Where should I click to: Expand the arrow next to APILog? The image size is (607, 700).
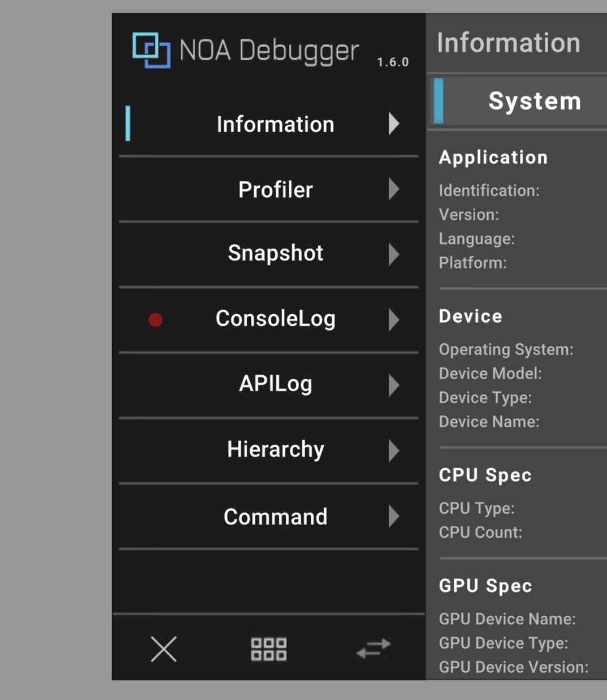[x=394, y=385]
